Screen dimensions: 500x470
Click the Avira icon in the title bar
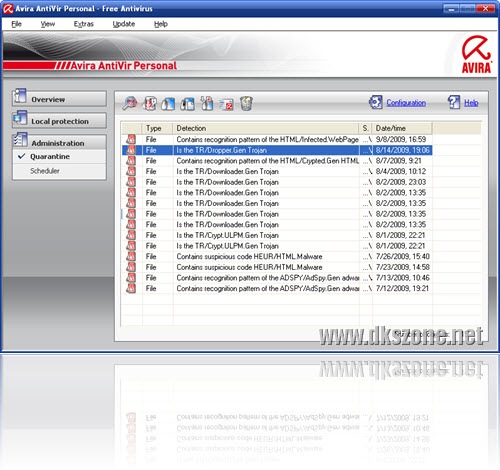click(8, 9)
